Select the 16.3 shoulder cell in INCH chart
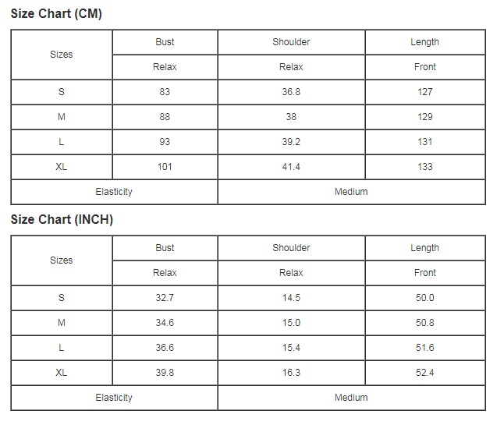504x425 pixels. click(291, 373)
